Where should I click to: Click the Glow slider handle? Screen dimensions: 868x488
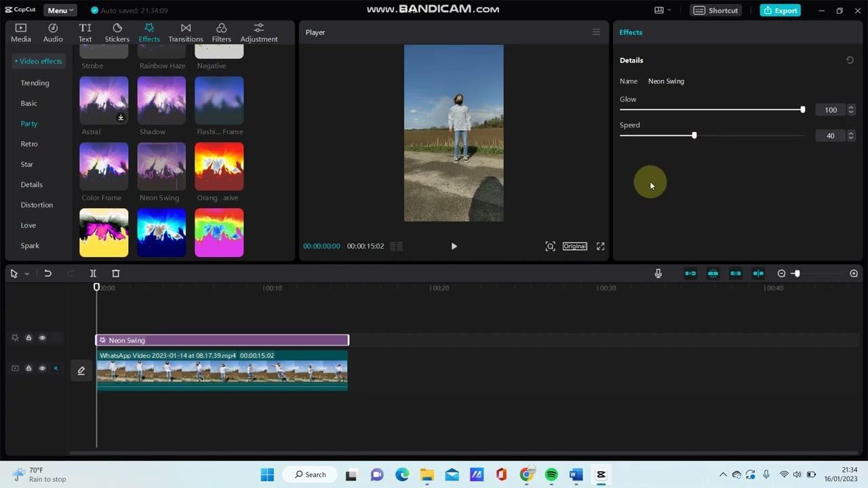(x=802, y=110)
